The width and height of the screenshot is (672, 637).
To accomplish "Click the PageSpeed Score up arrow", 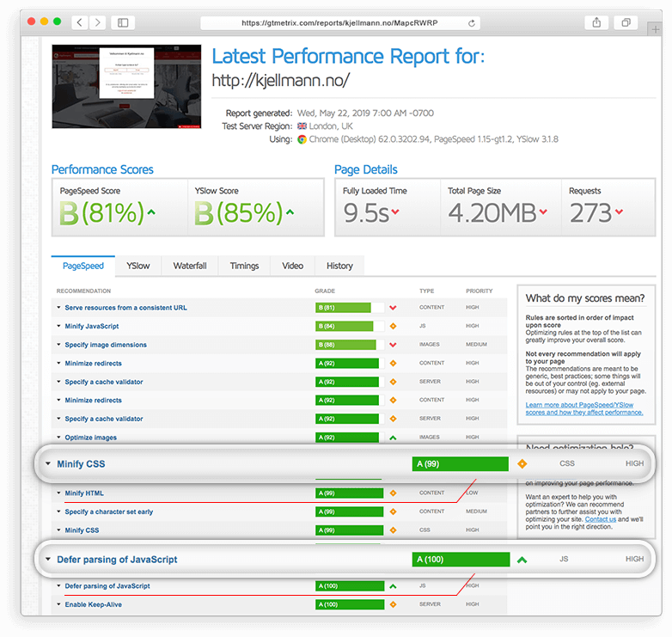I will (x=151, y=212).
